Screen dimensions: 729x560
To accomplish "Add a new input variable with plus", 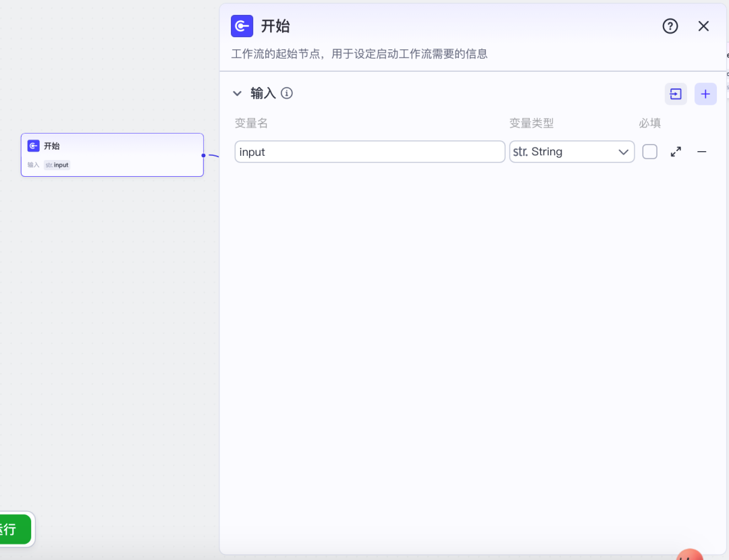I will coord(705,94).
